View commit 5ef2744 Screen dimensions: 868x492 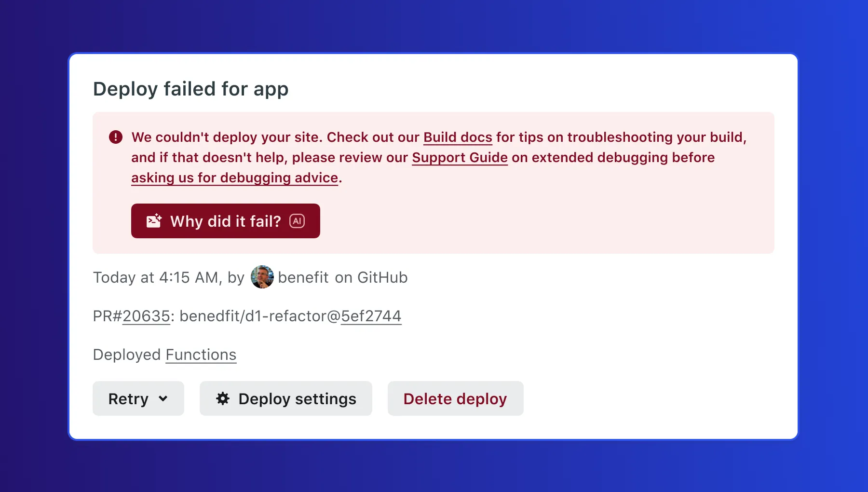371,316
